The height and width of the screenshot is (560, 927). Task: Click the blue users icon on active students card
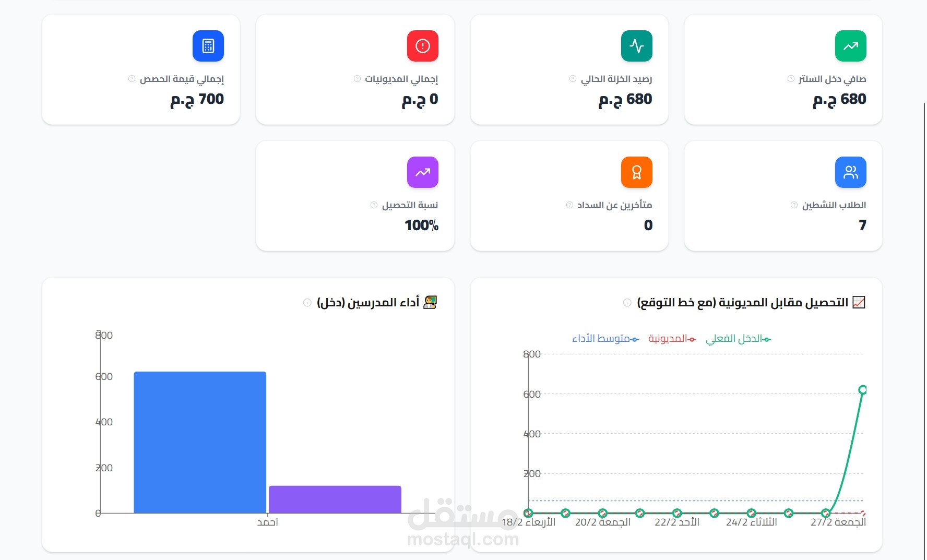(850, 172)
